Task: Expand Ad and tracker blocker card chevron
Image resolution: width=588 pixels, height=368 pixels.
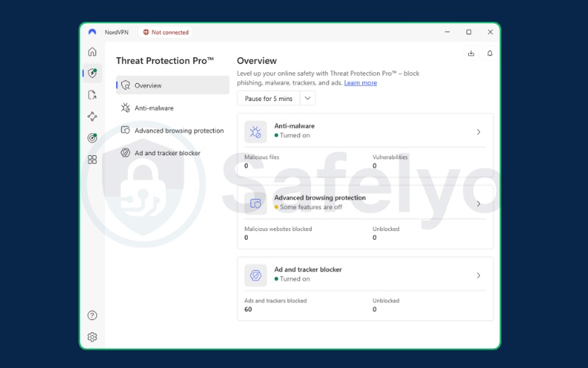Action: [x=478, y=275]
